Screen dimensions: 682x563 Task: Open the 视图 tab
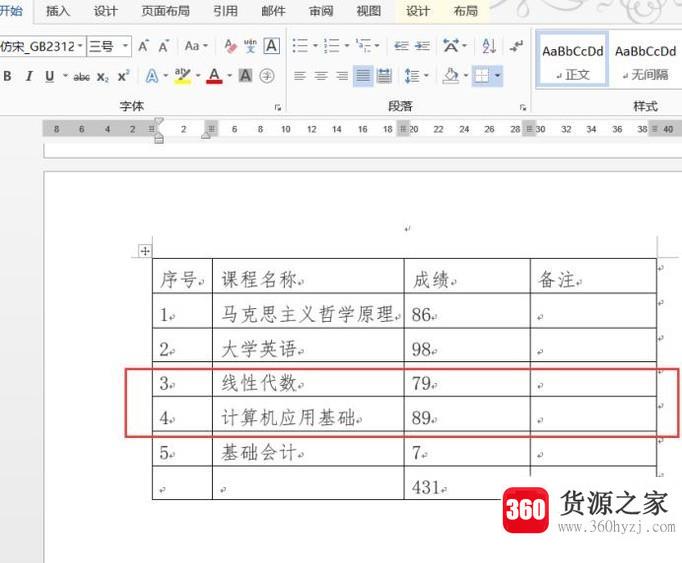coord(369,11)
